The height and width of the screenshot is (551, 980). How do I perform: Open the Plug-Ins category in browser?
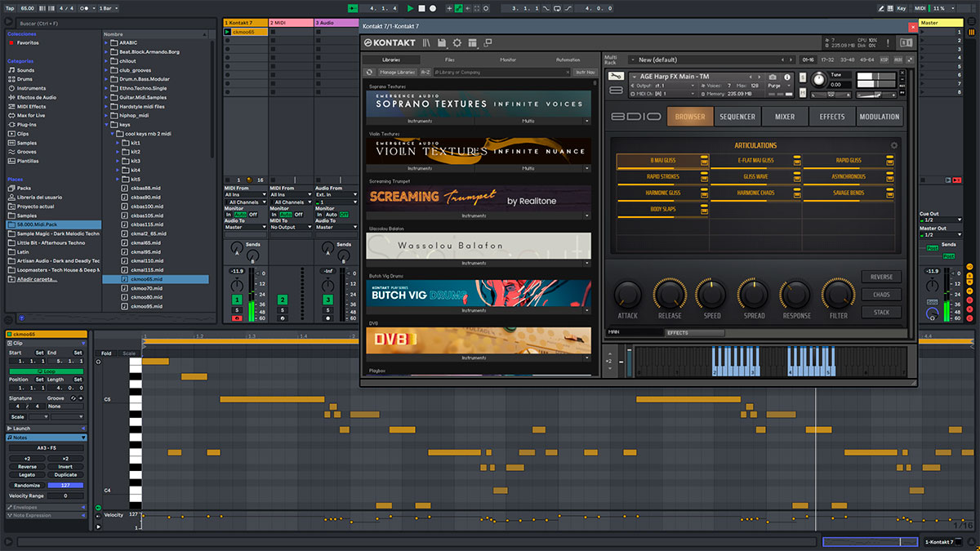point(27,124)
